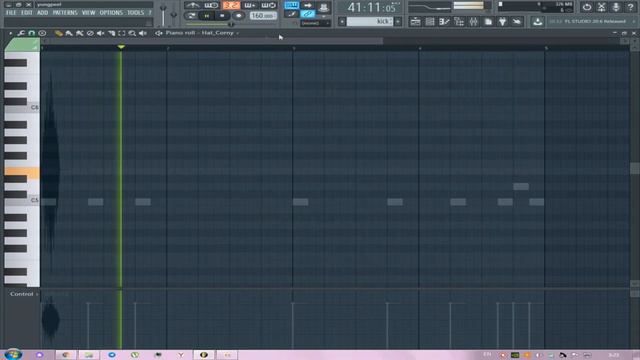Open the TOOLS menu
The width and height of the screenshot is (640, 360).
(136, 13)
